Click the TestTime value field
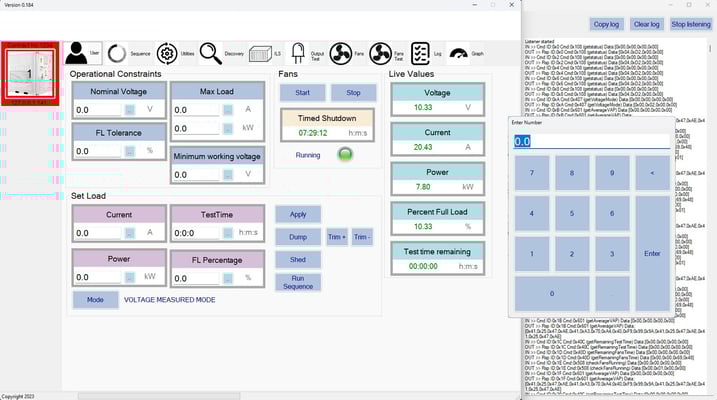This screenshot has width=717, height=400. click(196, 233)
